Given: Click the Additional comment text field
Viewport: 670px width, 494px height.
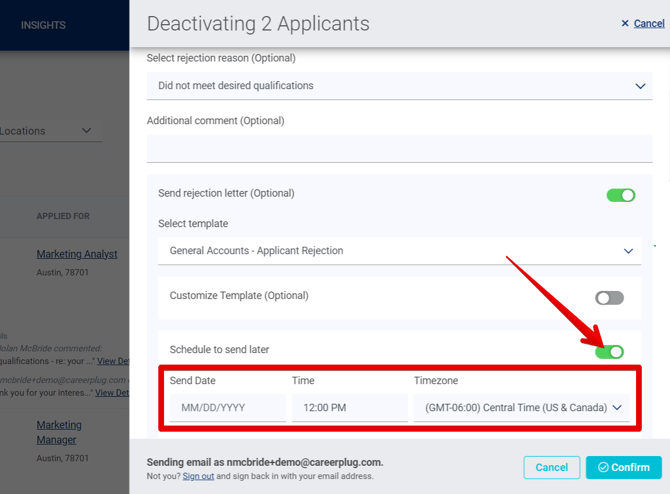Looking at the screenshot, I should [x=399, y=149].
